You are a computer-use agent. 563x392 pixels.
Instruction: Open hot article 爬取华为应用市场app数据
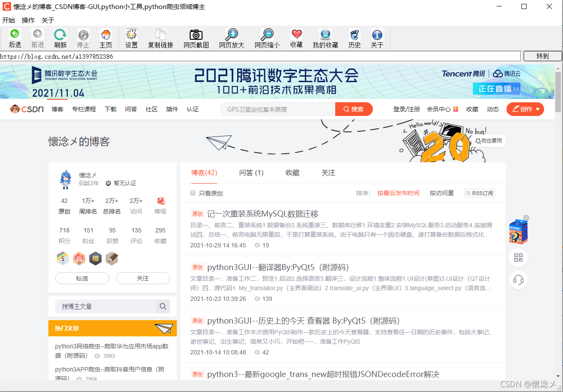click(x=112, y=351)
